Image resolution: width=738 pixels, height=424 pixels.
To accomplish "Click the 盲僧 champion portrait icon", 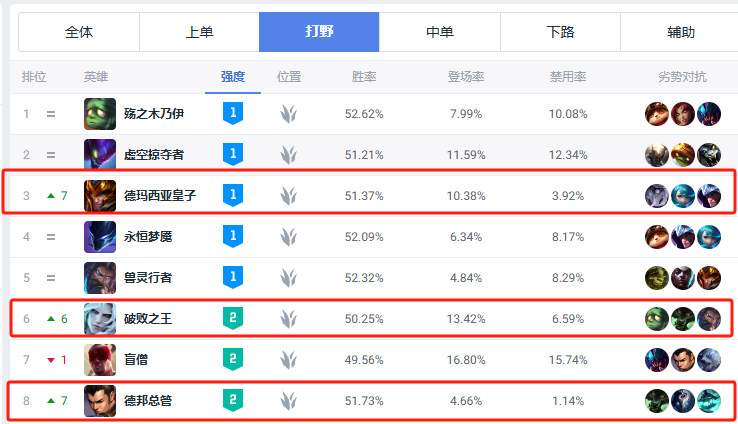I will click(x=99, y=359).
